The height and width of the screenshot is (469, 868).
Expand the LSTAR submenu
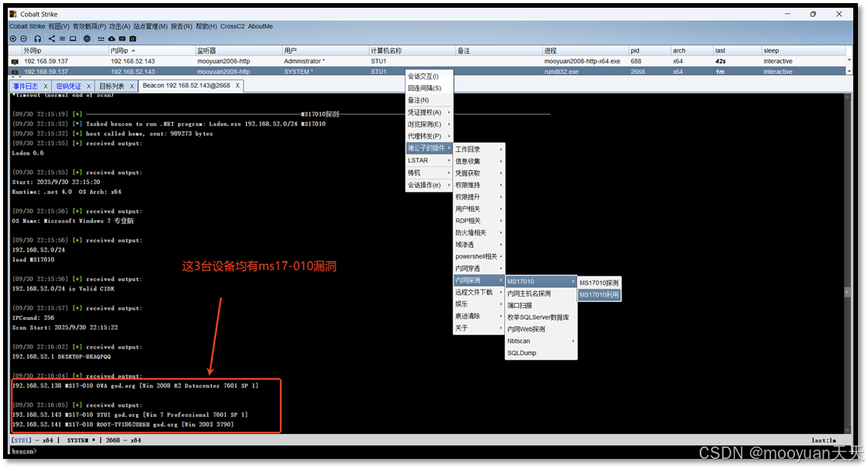coord(430,160)
